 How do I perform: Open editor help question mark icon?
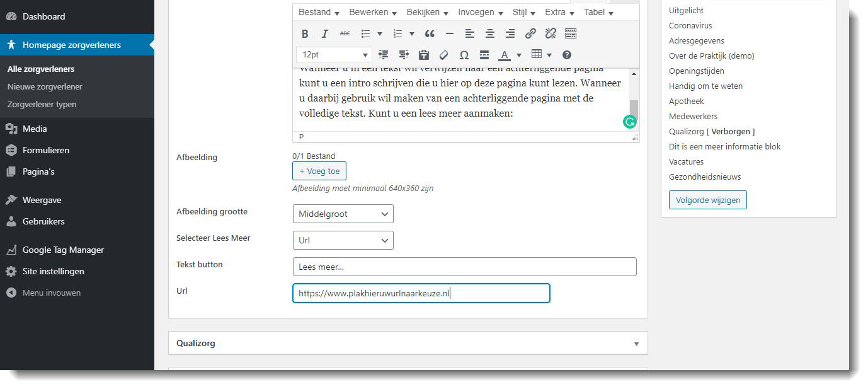pos(567,55)
